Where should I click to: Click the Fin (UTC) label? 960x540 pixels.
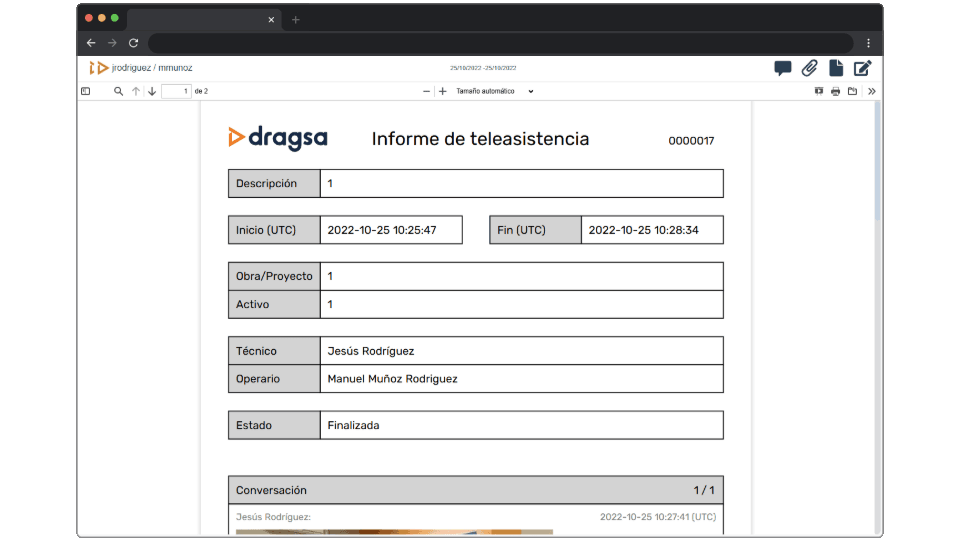(x=521, y=230)
